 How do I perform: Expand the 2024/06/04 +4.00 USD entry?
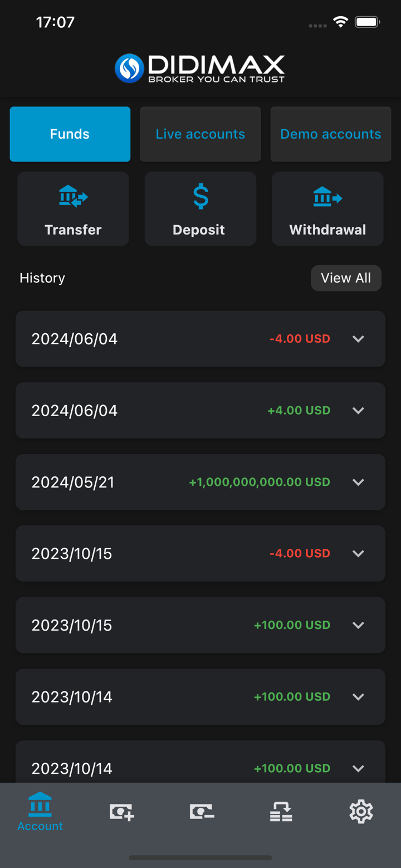(358, 411)
